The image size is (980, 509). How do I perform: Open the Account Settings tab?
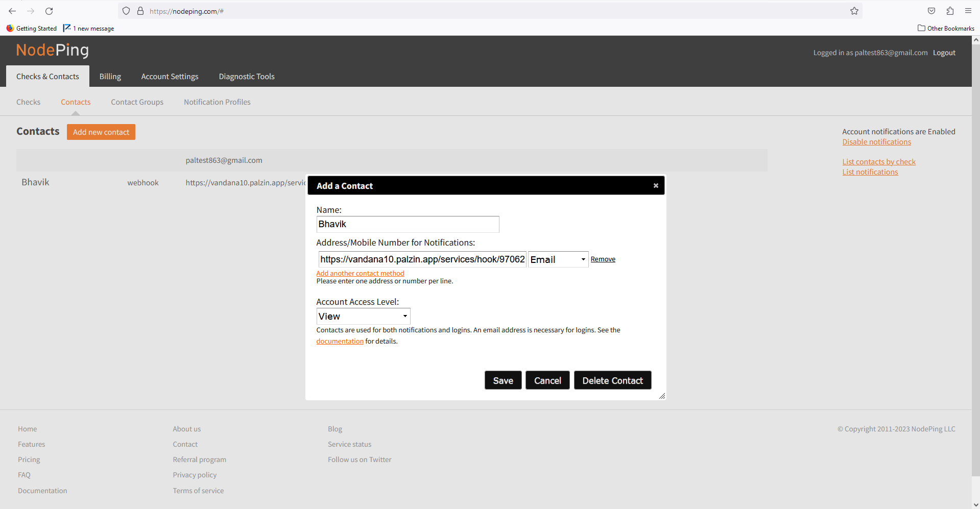(x=170, y=77)
